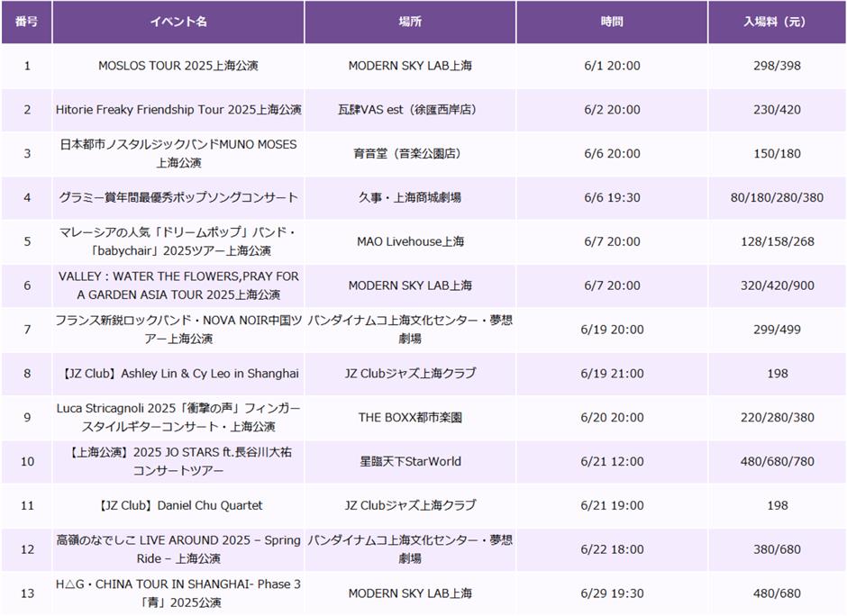Select the 6/19 20:00 time cell
The width and height of the screenshot is (847, 616).
click(612, 330)
